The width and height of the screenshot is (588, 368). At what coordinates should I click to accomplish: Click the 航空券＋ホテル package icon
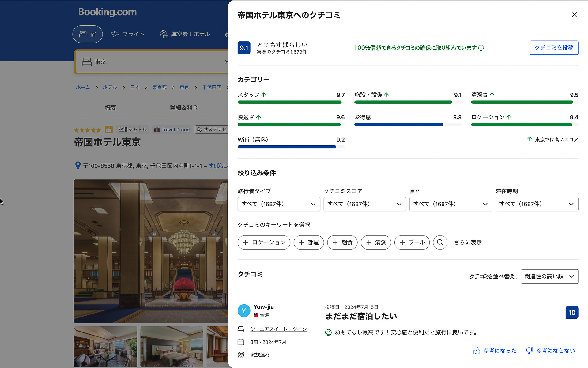pos(164,34)
